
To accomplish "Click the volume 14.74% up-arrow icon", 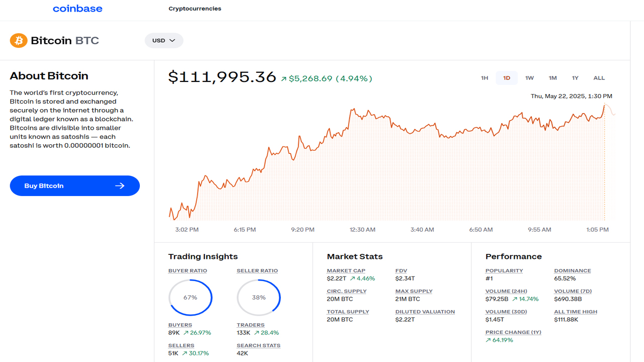I will [x=515, y=299].
